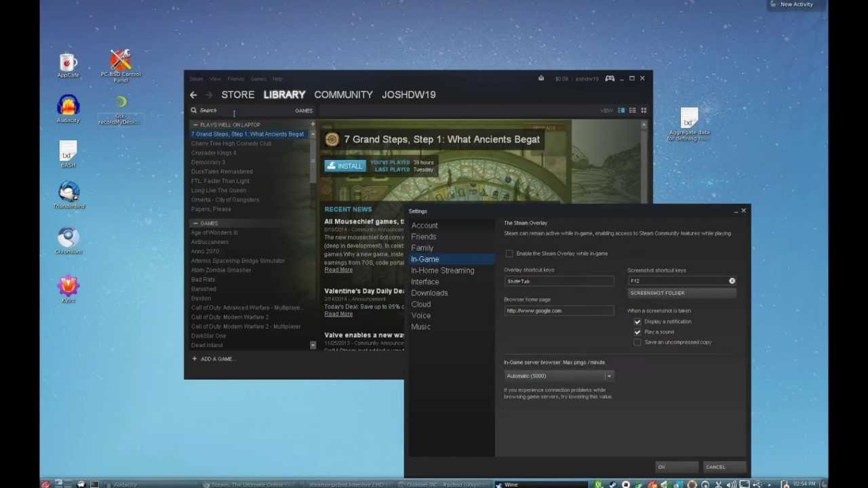Go to the COMMUNITY tab

(x=343, y=95)
